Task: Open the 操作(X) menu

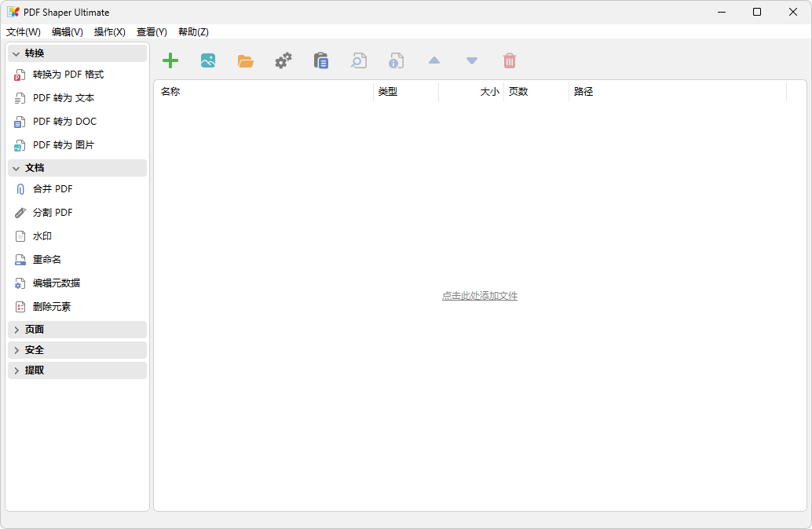Action: (109, 32)
